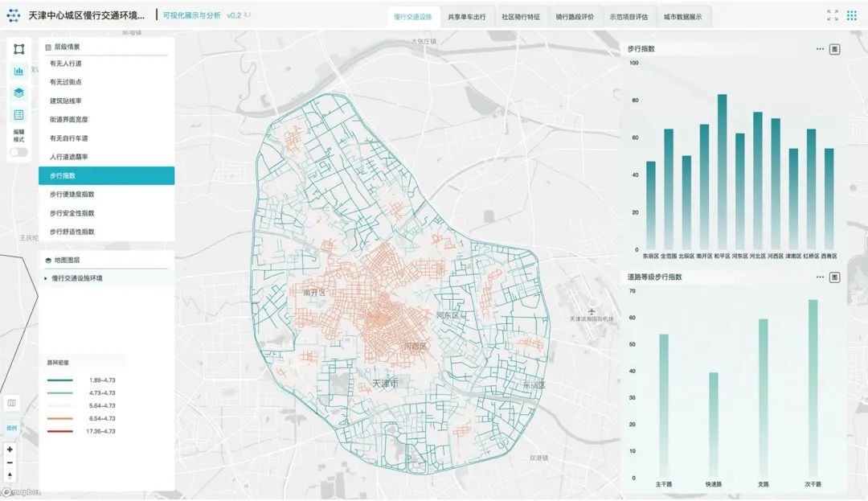The height and width of the screenshot is (501, 868).
Task: Click the 图例 legend button
Action: (x=11, y=428)
